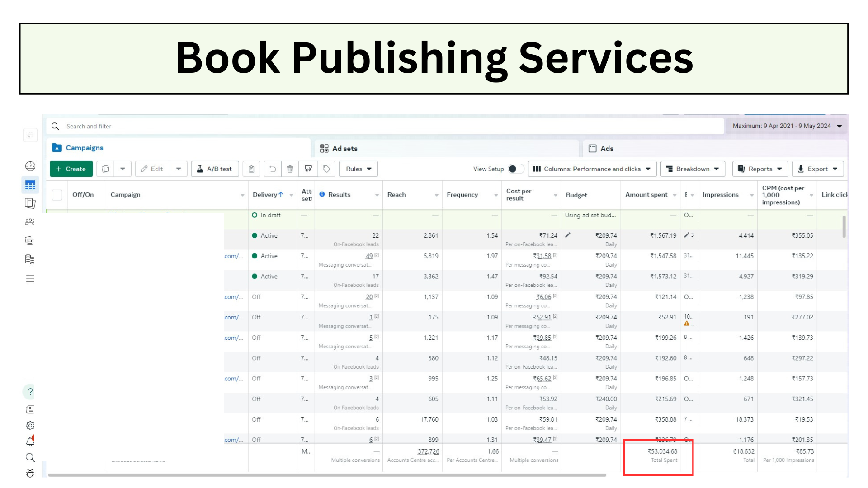Click the tag label icon

pyautogui.click(x=326, y=169)
